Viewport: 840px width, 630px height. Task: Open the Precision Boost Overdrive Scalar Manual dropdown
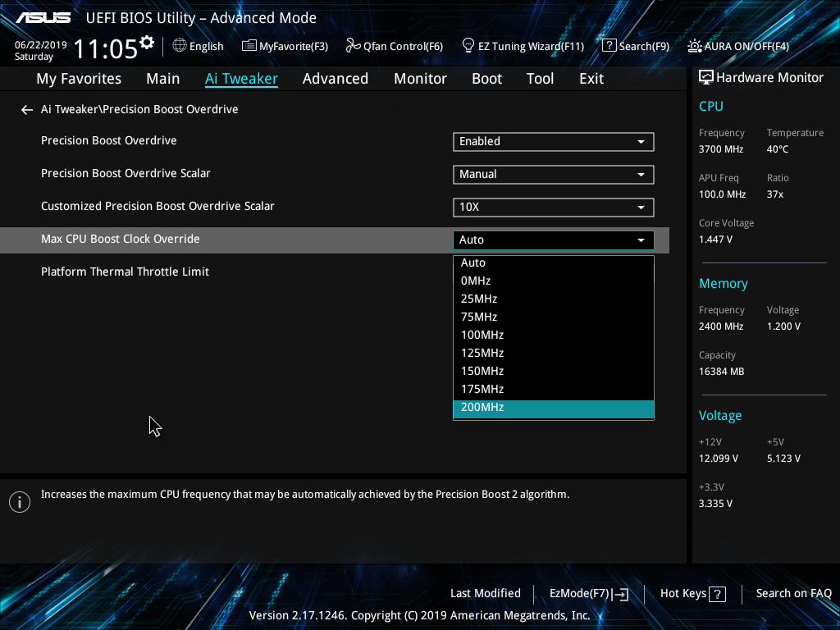554,175
